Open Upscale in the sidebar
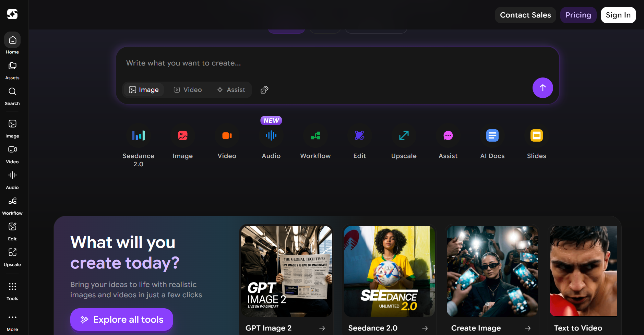 coord(12,257)
